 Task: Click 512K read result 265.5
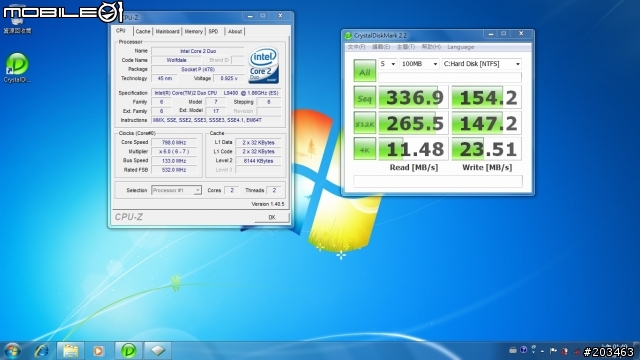(x=413, y=123)
